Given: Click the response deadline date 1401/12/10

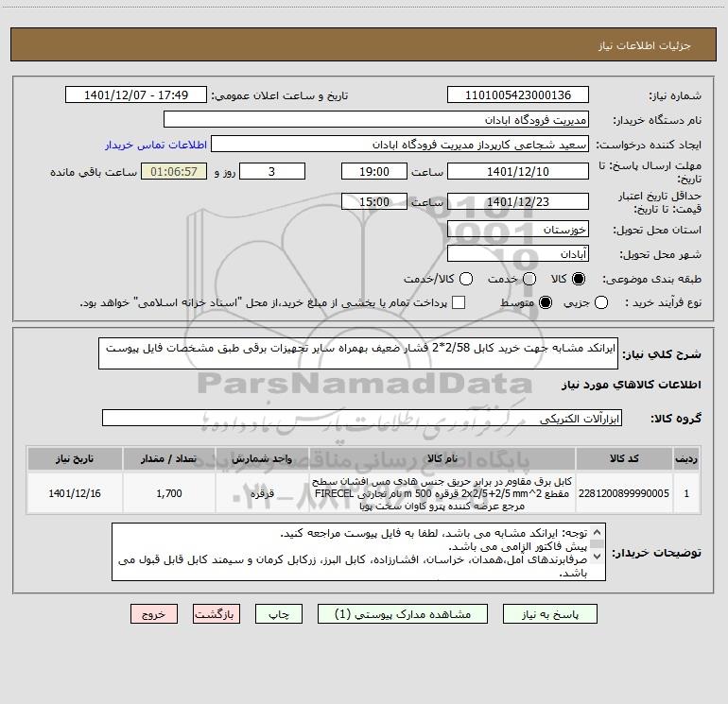Looking at the screenshot, I should tap(518, 171).
